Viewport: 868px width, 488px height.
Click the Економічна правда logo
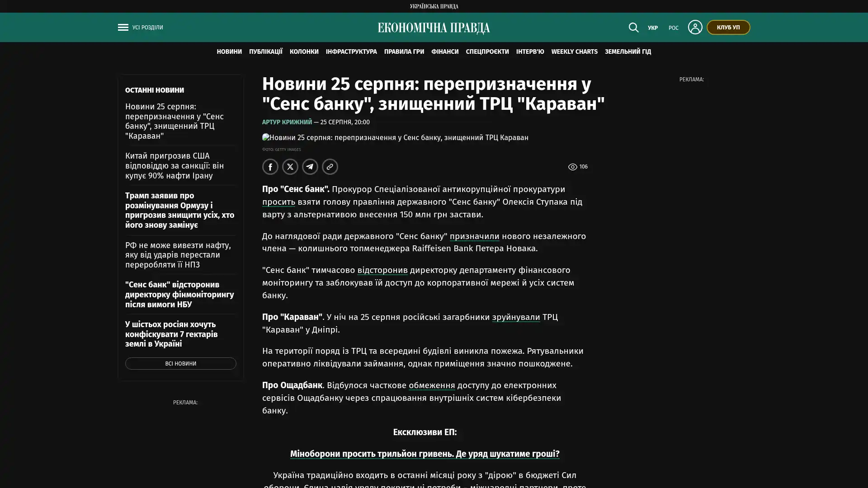(x=434, y=28)
